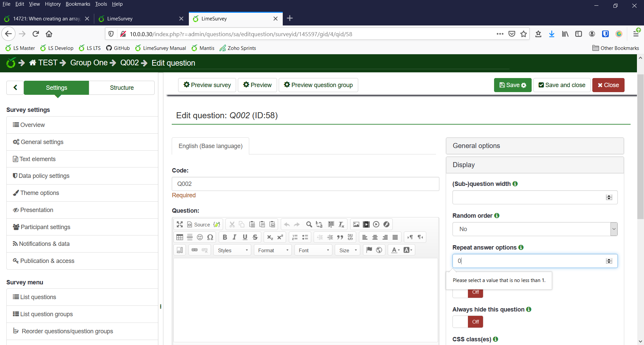Image resolution: width=644 pixels, height=345 pixels.
Task: Switch to the Structure tab
Action: [122, 88]
